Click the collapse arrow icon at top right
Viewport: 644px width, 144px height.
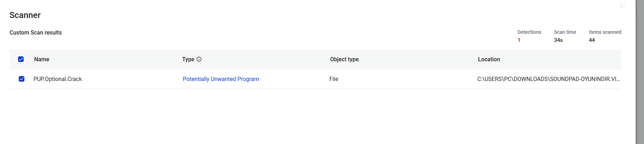click(x=622, y=5)
